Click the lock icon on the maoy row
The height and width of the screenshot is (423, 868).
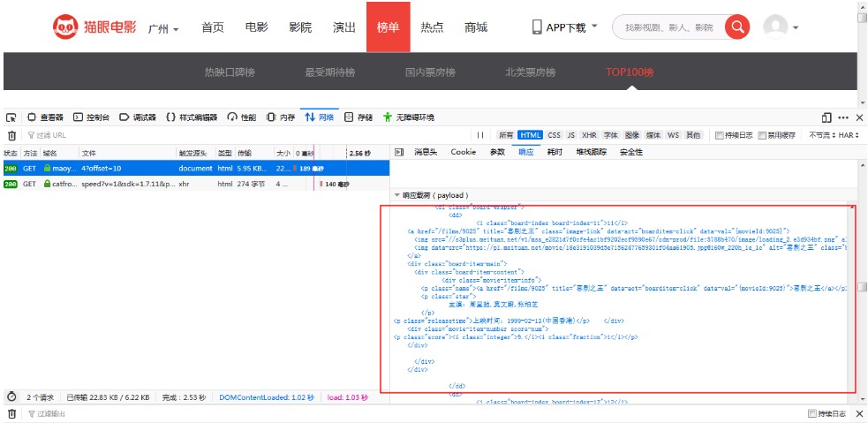(47, 169)
